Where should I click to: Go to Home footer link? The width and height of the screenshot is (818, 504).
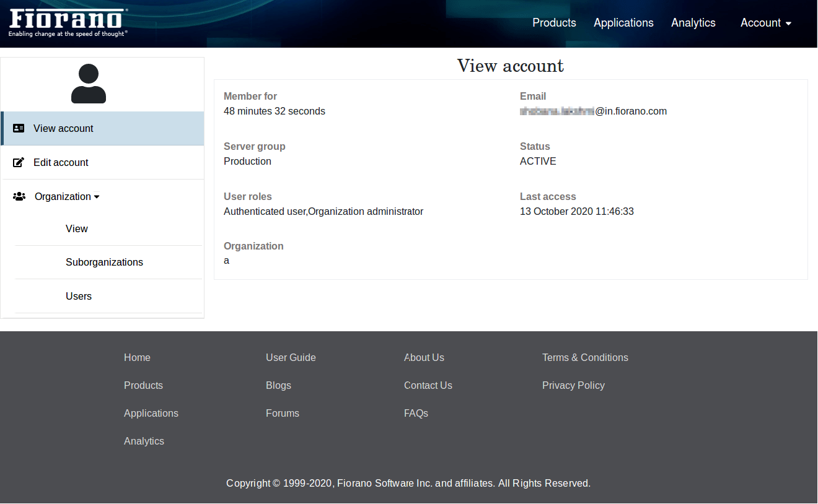(x=137, y=357)
